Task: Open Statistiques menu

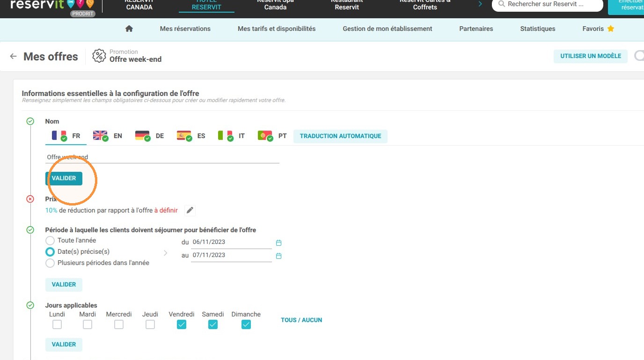Action: click(538, 29)
